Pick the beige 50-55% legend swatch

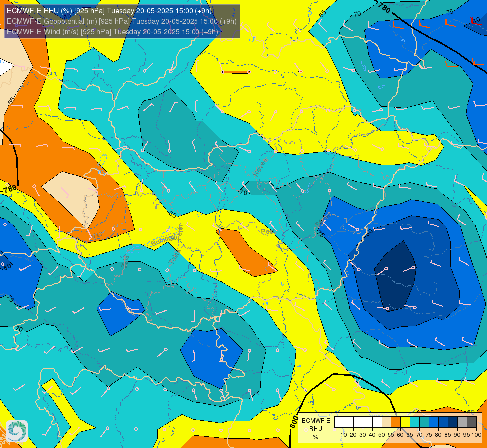pos(387,422)
